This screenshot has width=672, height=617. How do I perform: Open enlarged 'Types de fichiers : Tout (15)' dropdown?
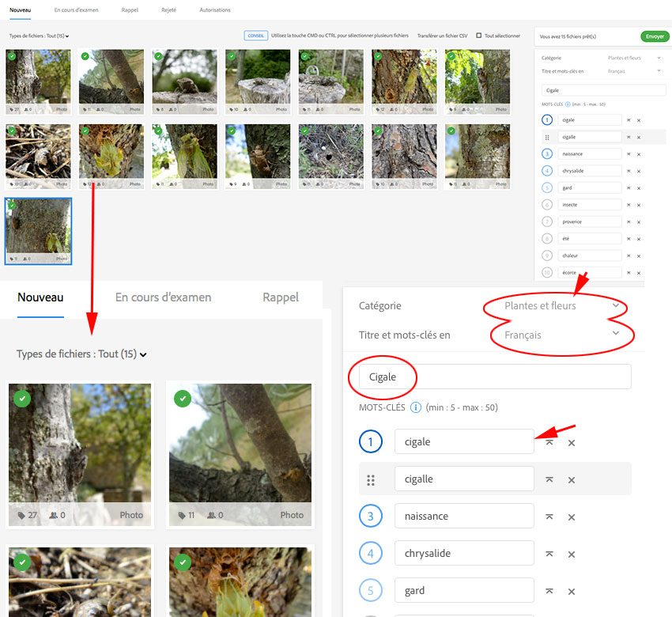(81, 354)
